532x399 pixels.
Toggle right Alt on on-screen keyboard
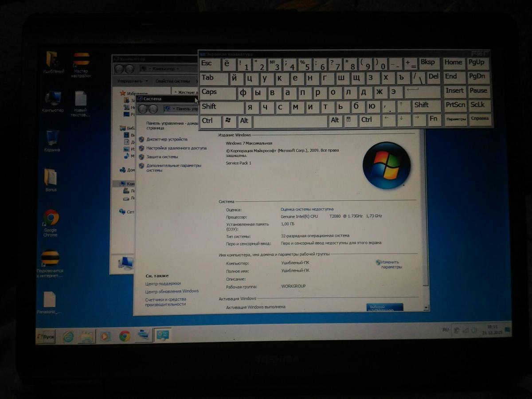pyautogui.click(x=335, y=121)
